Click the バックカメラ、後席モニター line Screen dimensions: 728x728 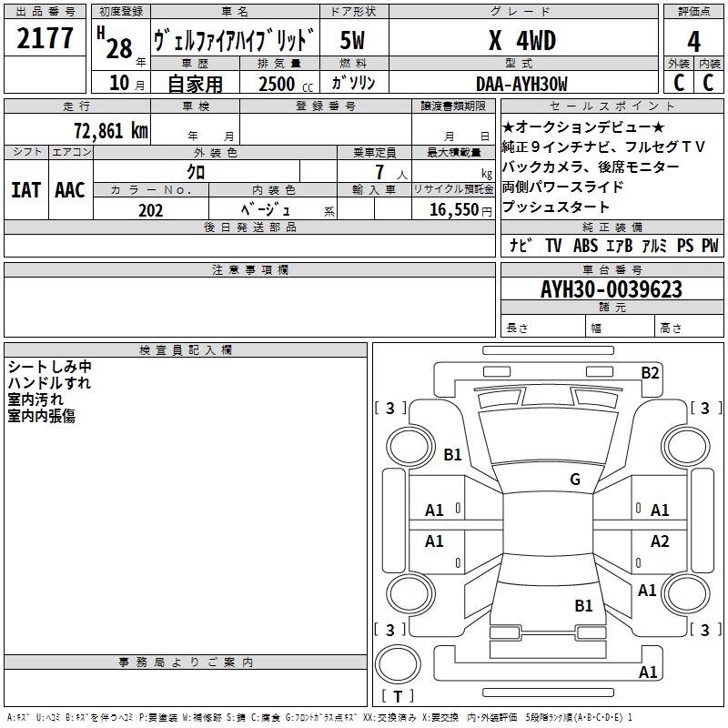point(591,167)
